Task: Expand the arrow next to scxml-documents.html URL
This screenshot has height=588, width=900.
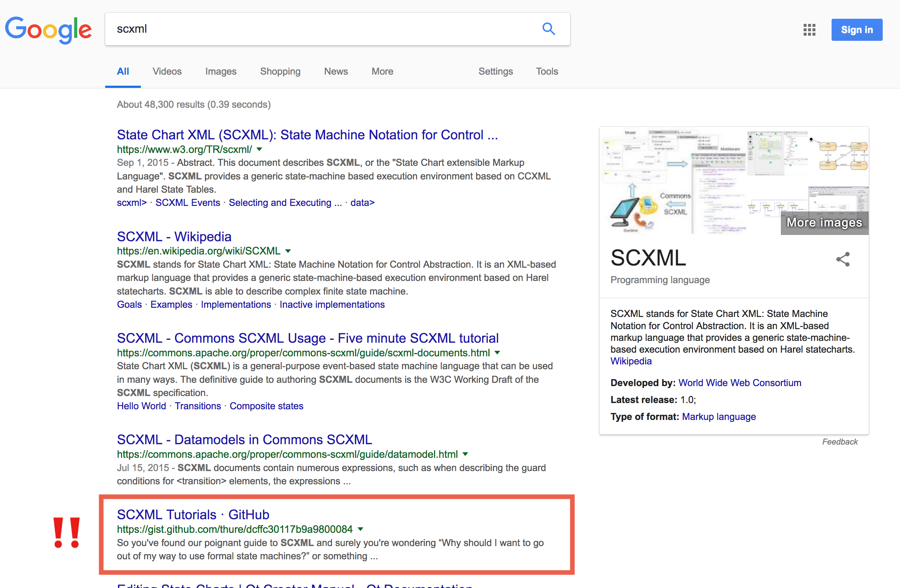Action: [x=497, y=353]
